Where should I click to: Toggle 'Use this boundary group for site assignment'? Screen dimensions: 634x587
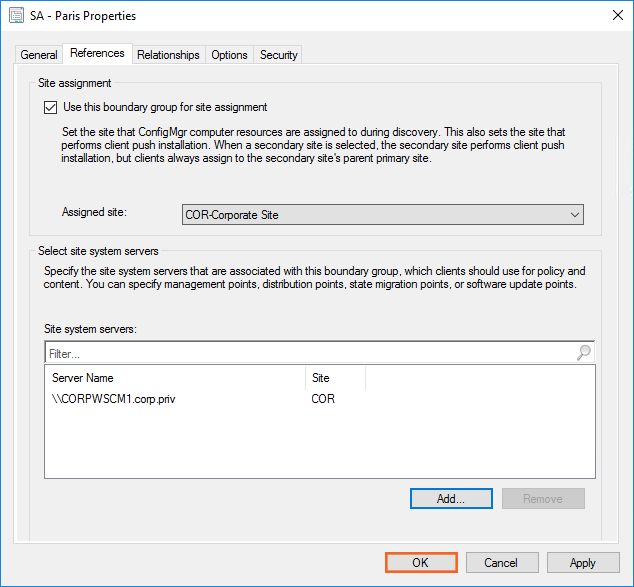coord(51,107)
